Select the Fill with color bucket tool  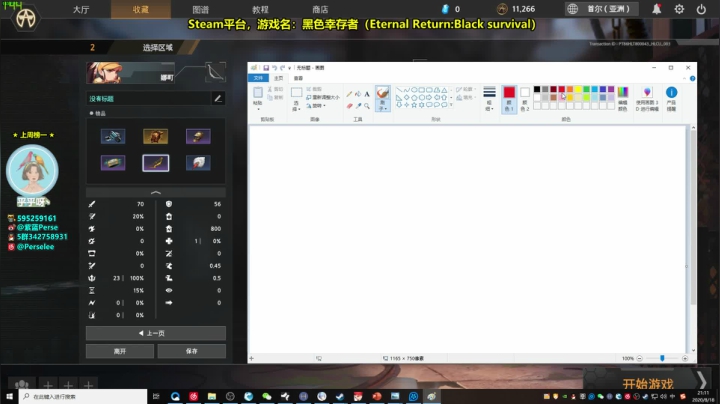pos(358,94)
